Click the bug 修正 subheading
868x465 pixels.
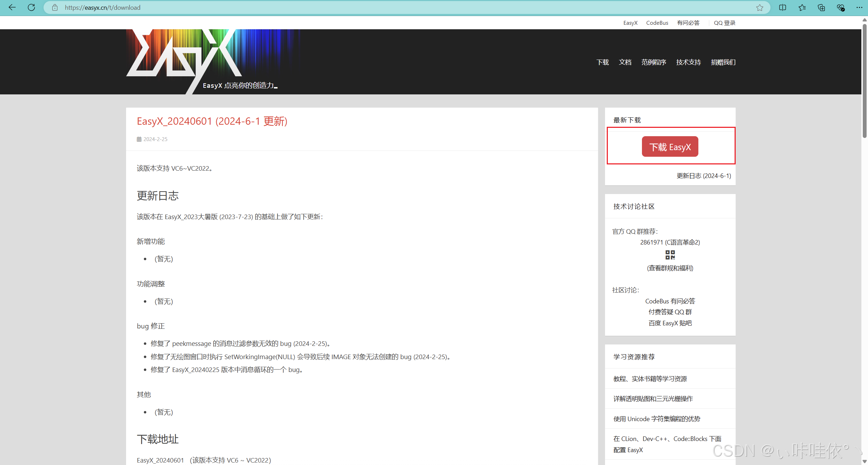click(x=151, y=326)
